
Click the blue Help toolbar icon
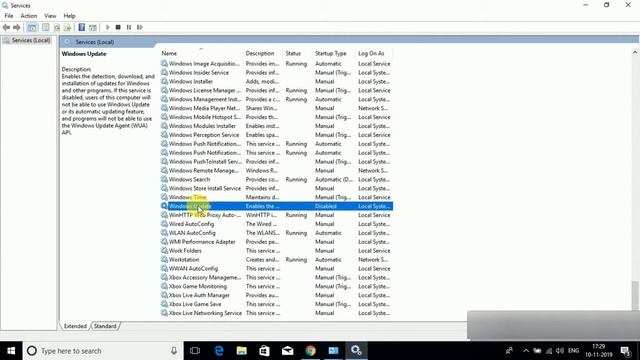point(82,27)
